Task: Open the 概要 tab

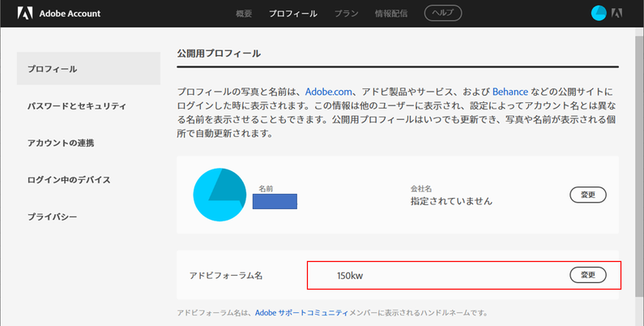Action: pos(244,14)
